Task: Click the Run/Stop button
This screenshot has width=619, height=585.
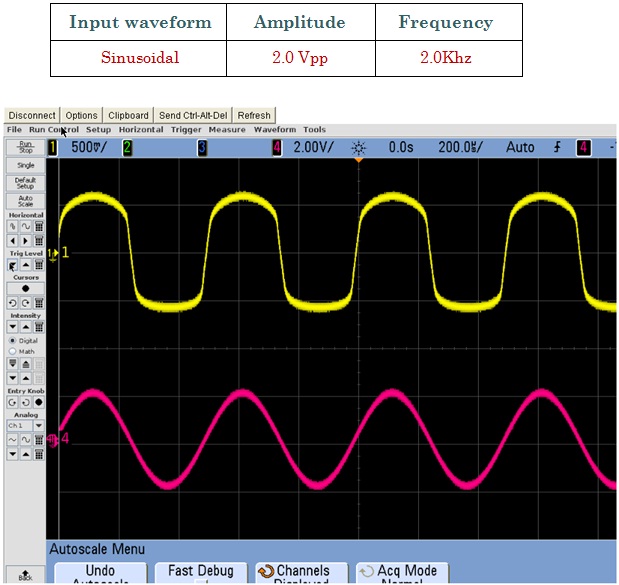Action: (x=26, y=147)
